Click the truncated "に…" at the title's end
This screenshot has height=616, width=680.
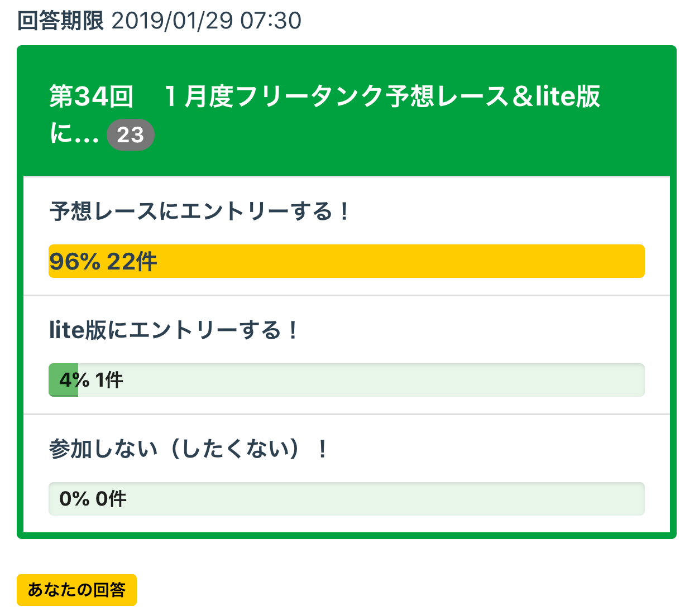(74, 135)
